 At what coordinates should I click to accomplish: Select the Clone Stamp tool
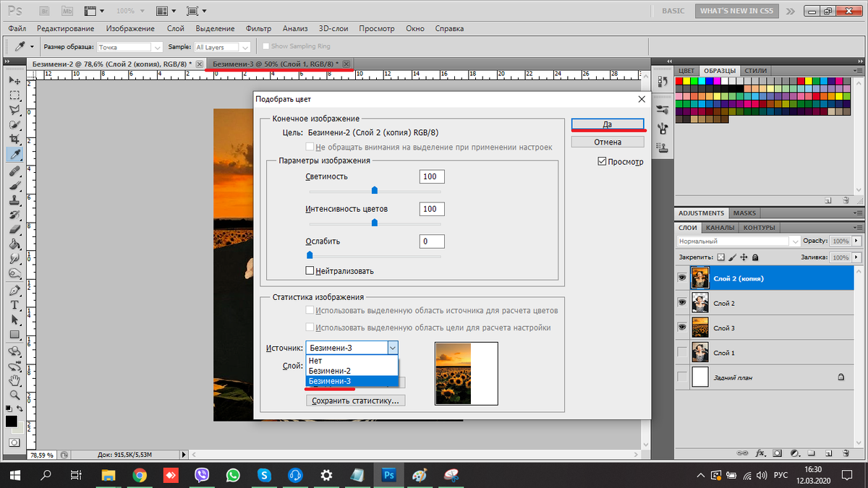(x=14, y=200)
